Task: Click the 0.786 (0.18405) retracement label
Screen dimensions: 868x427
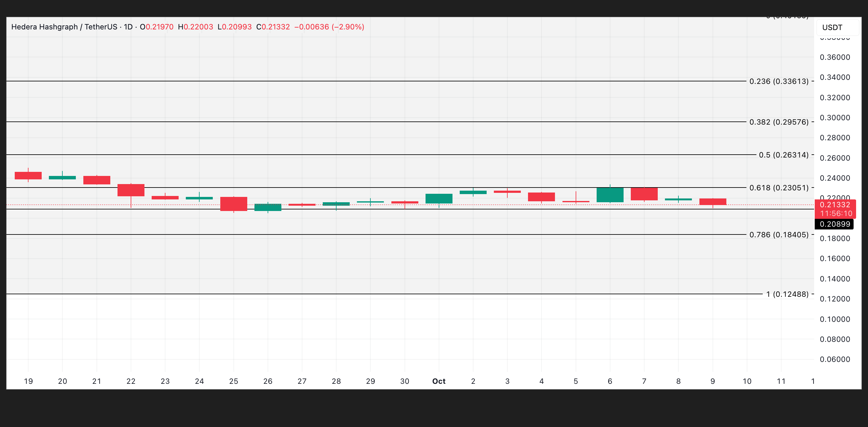Action: click(778, 235)
